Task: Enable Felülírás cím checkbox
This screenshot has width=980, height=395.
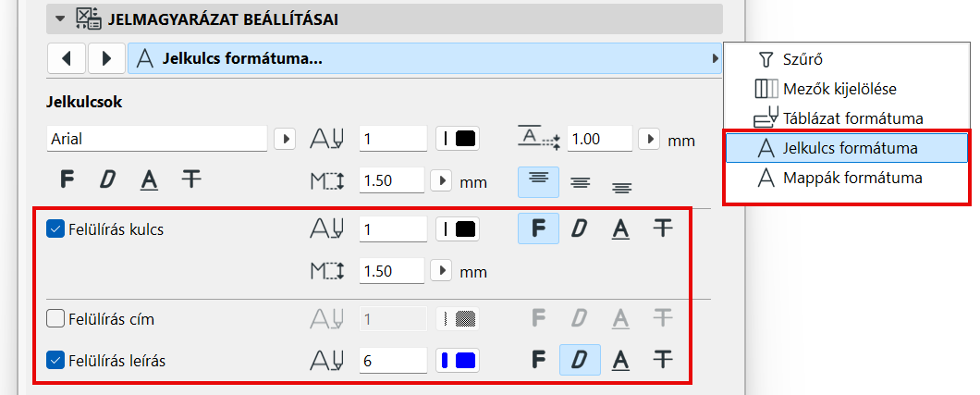Action: (x=55, y=319)
